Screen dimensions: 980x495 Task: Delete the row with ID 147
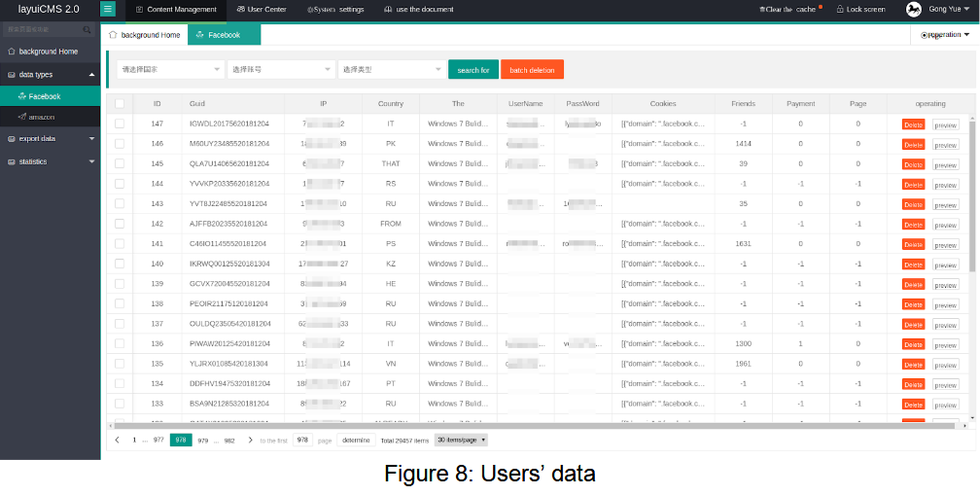pyautogui.click(x=913, y=124)
